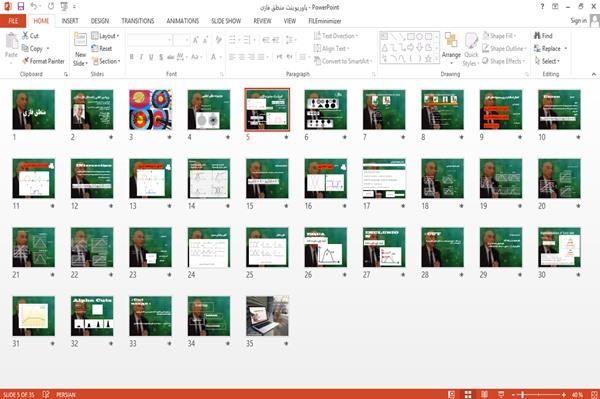This screenshot has width=600, height=399.
Task: Switch to the TRANSITIONS tab
Action: click(x=138, y=21)
